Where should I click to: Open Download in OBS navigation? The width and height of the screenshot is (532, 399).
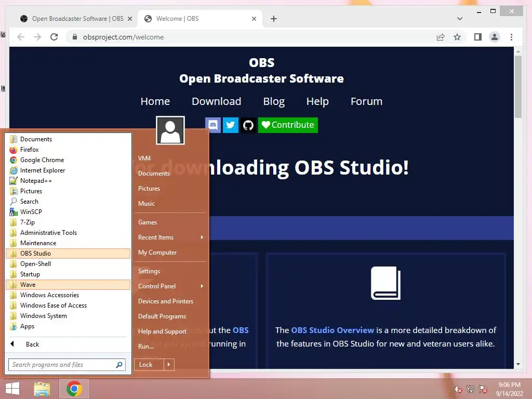[x=217, y=101]
